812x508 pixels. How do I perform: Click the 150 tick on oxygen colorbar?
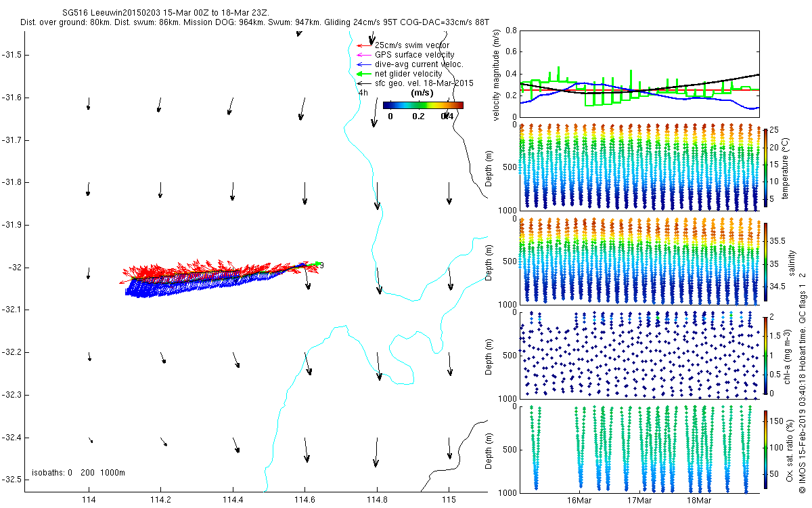tap(777, 421)
